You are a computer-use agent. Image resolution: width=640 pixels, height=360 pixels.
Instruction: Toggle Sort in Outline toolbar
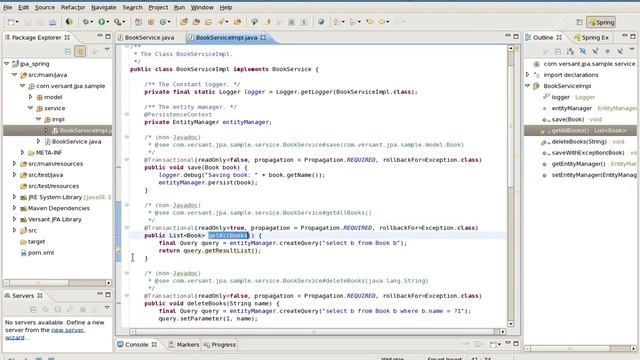coord(570,51)
